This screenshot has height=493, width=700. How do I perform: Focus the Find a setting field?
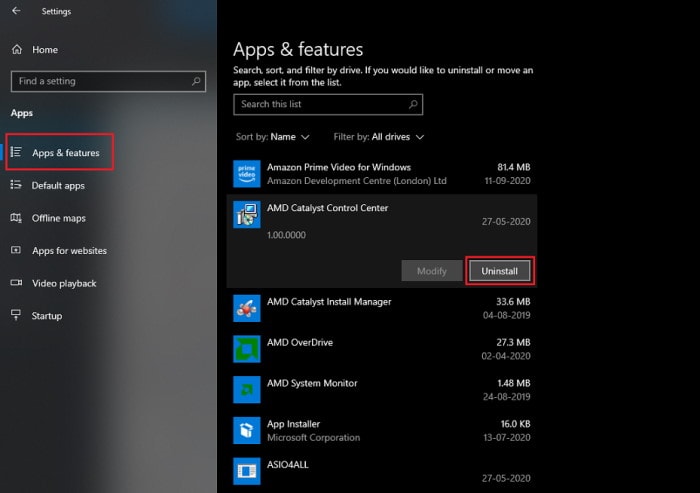(108, 81)
